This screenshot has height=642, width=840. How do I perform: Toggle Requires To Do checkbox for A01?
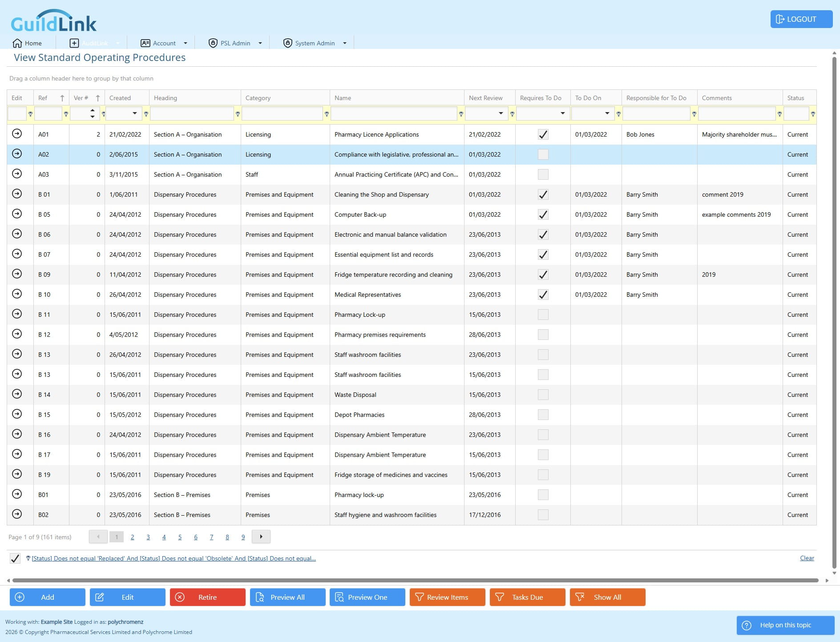[x=543, y=134]
